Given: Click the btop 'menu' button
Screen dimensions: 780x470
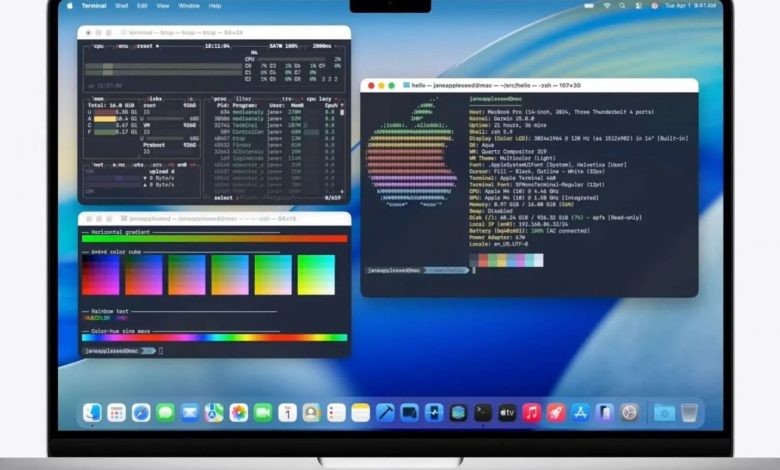Looking at the screenshot, I should point(122,46).
